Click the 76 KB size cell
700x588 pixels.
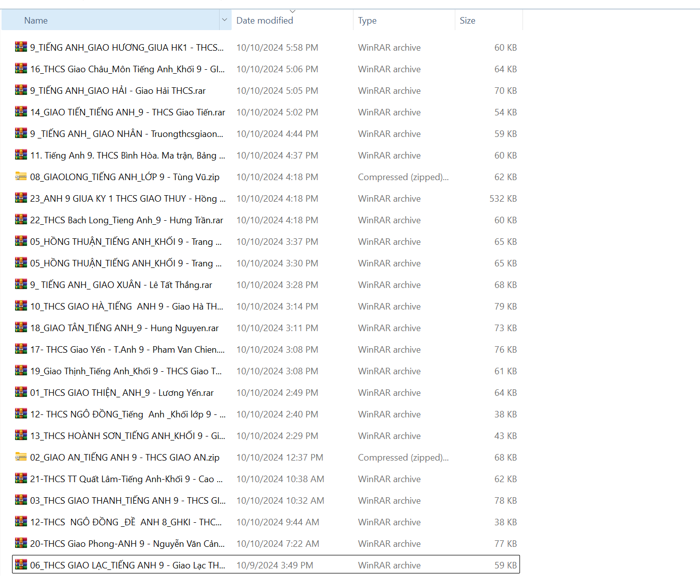click(505, 350)
